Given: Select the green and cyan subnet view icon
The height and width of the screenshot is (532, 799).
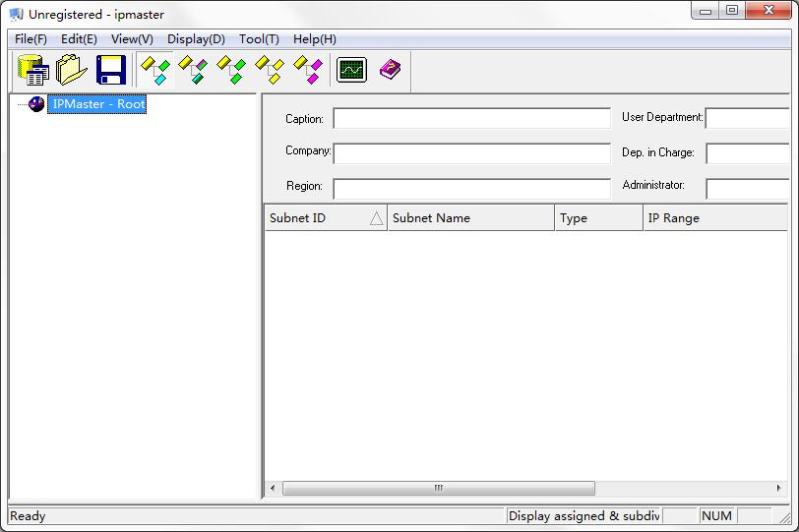Looking at the screenshot, I should click(x=154, y=70).
